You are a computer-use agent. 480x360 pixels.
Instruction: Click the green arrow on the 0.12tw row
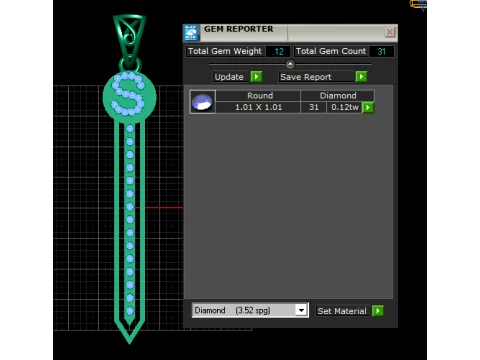click(368, 107)
